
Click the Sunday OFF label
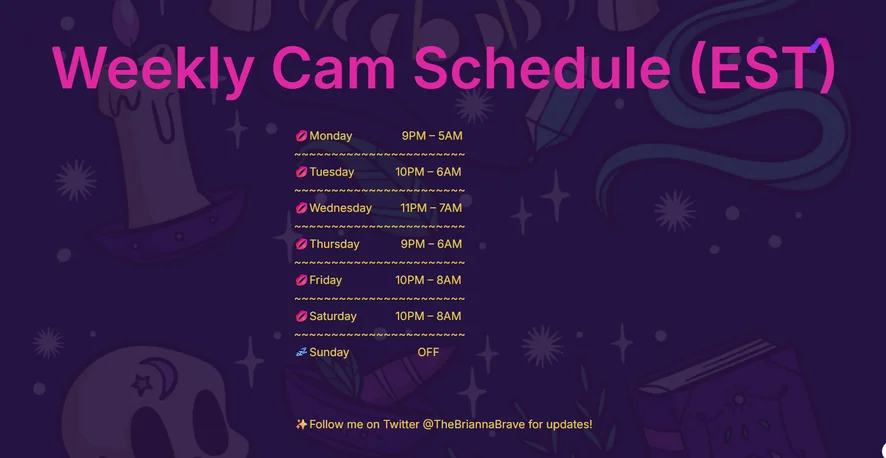tap(428, 352)
